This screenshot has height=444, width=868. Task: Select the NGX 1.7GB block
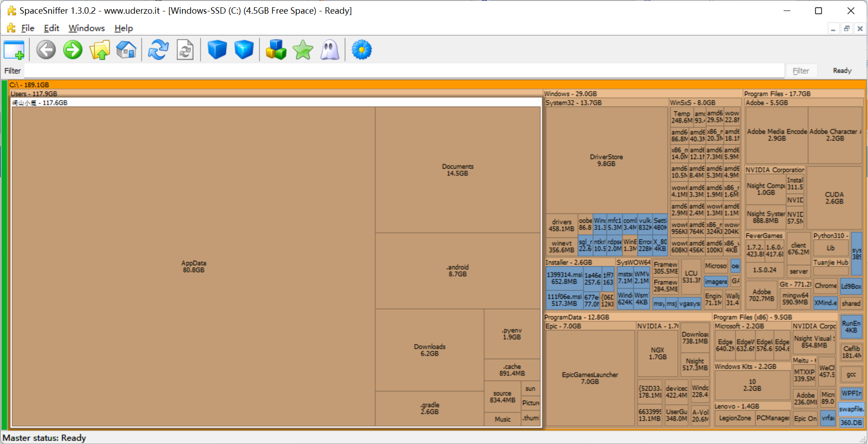[658, 354]
